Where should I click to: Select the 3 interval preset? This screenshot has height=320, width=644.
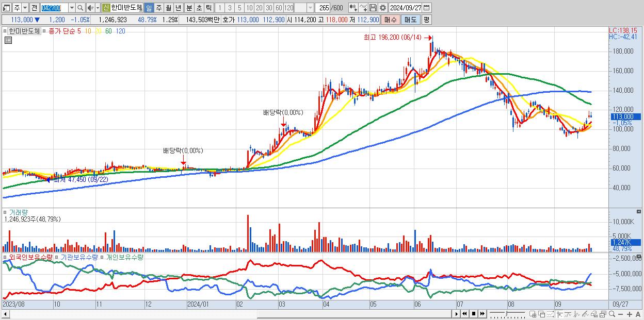click(x=230, y=8)
